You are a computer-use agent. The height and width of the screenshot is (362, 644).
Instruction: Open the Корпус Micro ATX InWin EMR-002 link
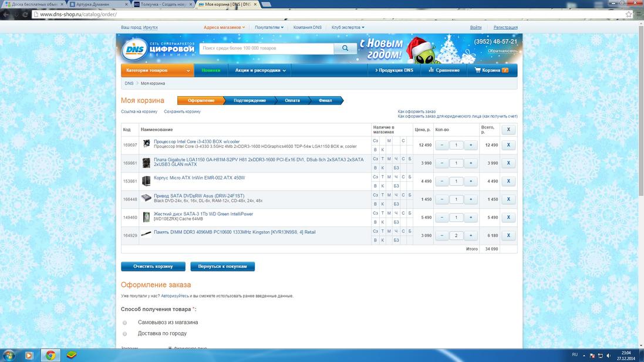[x=199, y=178]
